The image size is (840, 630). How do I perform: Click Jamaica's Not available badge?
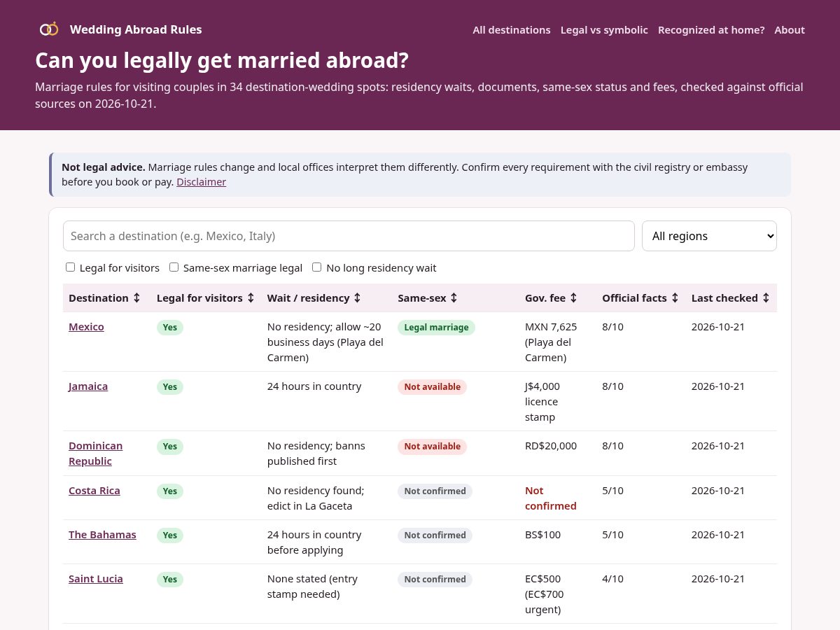(x=432, y=387)
